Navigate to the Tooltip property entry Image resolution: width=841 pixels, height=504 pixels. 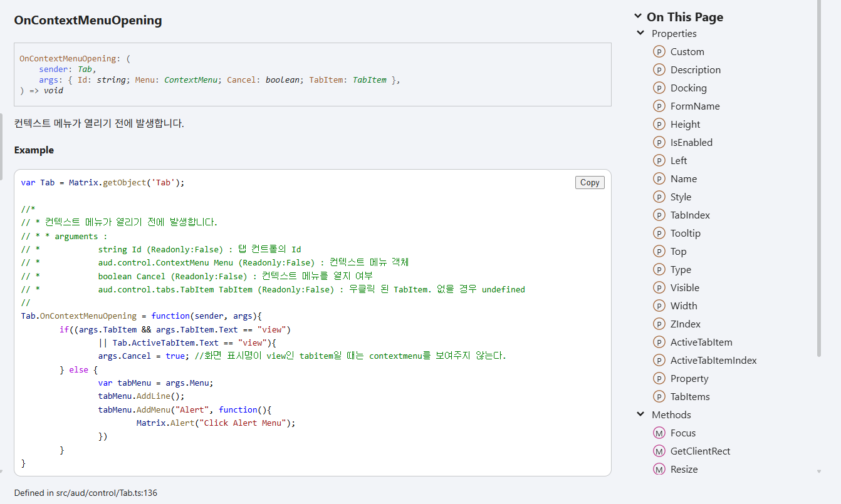[685, 234]
